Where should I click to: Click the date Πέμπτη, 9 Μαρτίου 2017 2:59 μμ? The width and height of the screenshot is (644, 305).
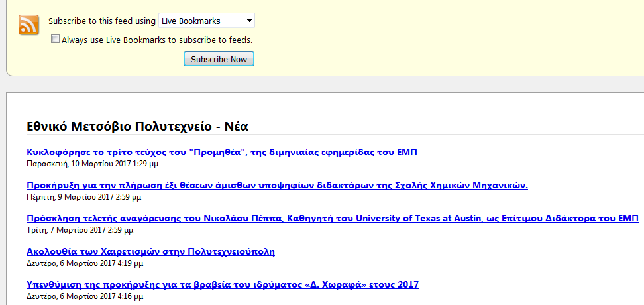pyautogui.click(x=84, y=197)
